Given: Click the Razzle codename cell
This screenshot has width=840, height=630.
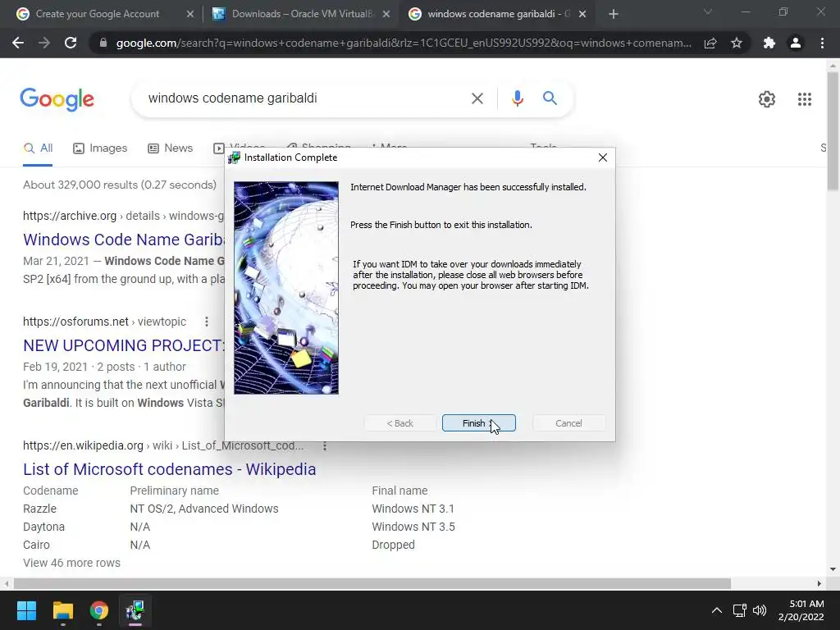Looking at the screenshot, I should pos(39,509).
